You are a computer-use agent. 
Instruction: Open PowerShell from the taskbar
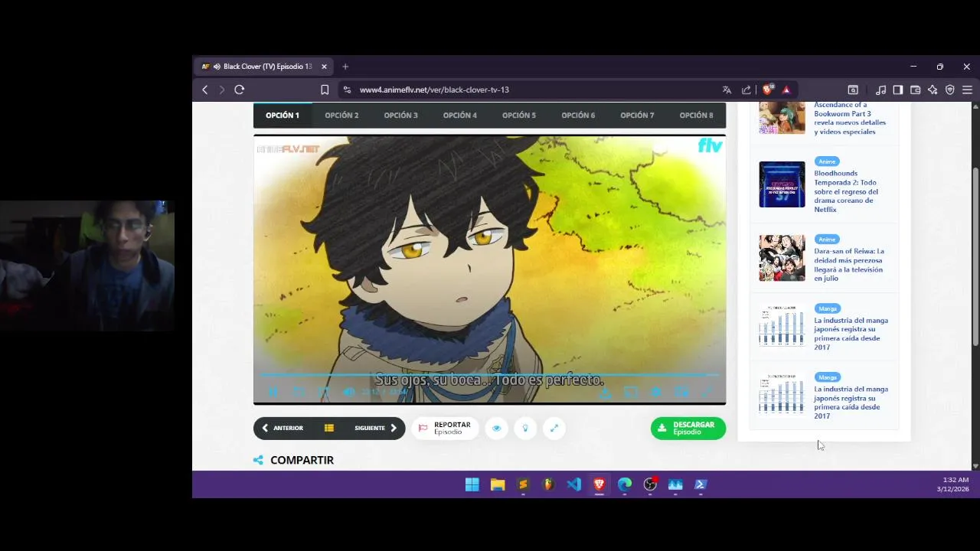click(701, 484)
